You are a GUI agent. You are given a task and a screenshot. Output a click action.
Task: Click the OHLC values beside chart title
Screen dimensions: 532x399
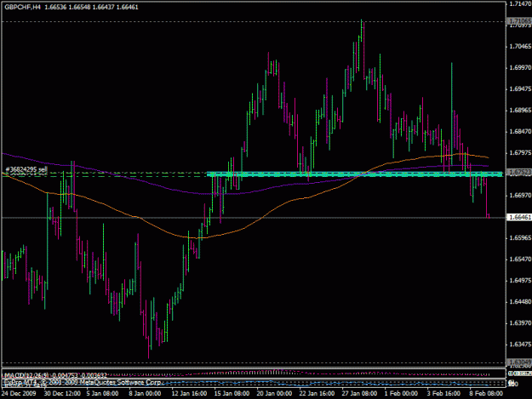click(92, 7)
